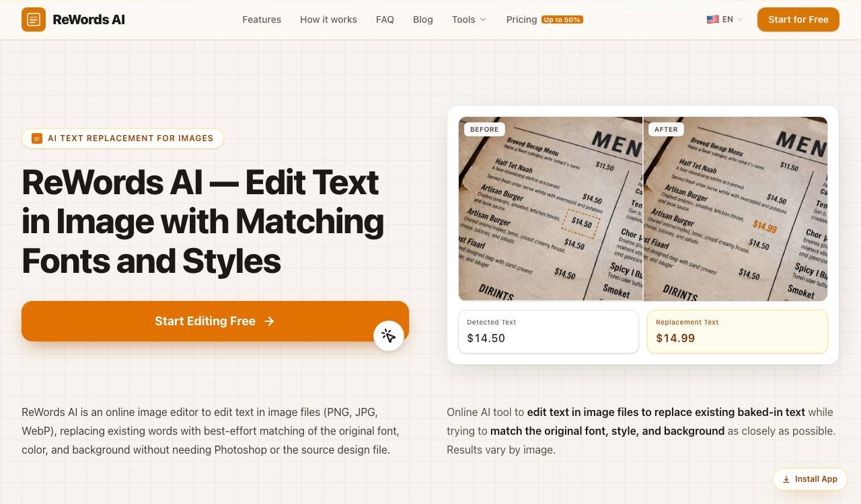Click the dashed-box $14.50 price in BEFORE image
The image size is (861, 504).
pyautogui.click(x=581, y=222)
